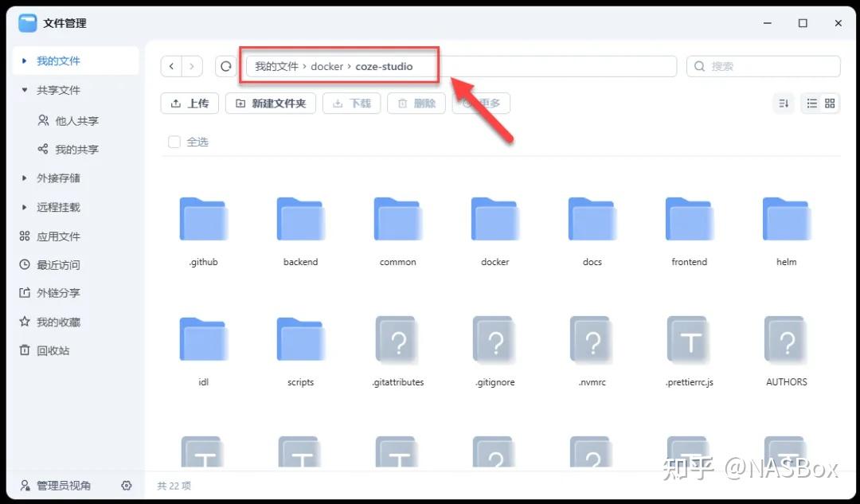This screenshot has height=504, width=860.
Task: Click the 上传 upload button
Action: [189, 103]
